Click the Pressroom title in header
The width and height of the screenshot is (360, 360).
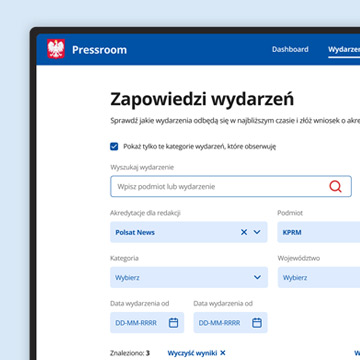[99, 50]
